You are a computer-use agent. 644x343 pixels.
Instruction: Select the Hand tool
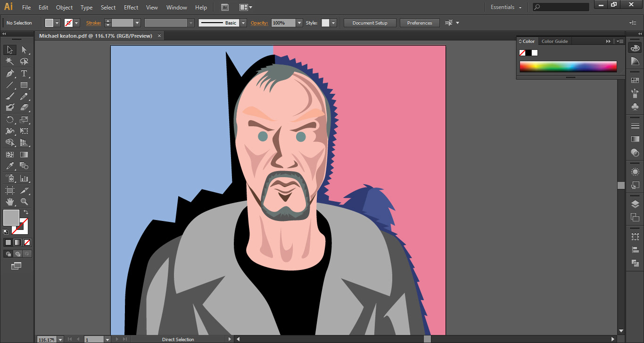(x=9, y=202)
